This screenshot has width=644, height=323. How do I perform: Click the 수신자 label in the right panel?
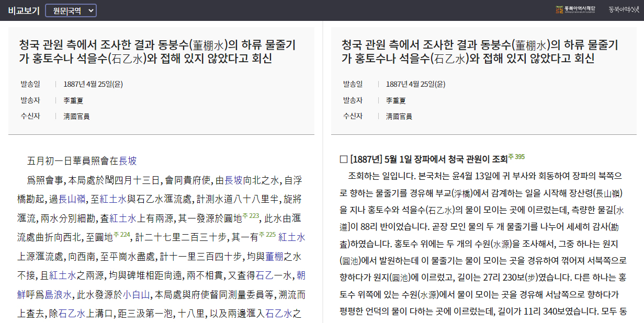pos(353,117)
